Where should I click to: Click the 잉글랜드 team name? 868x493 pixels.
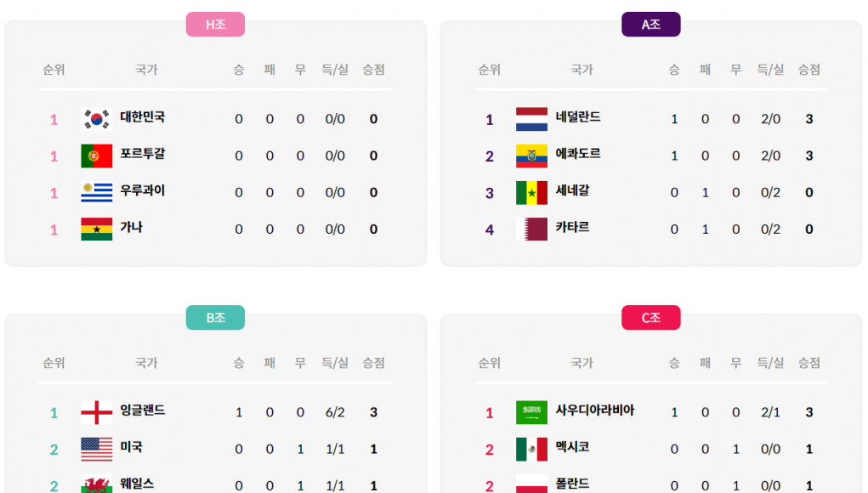click(142, 411)
